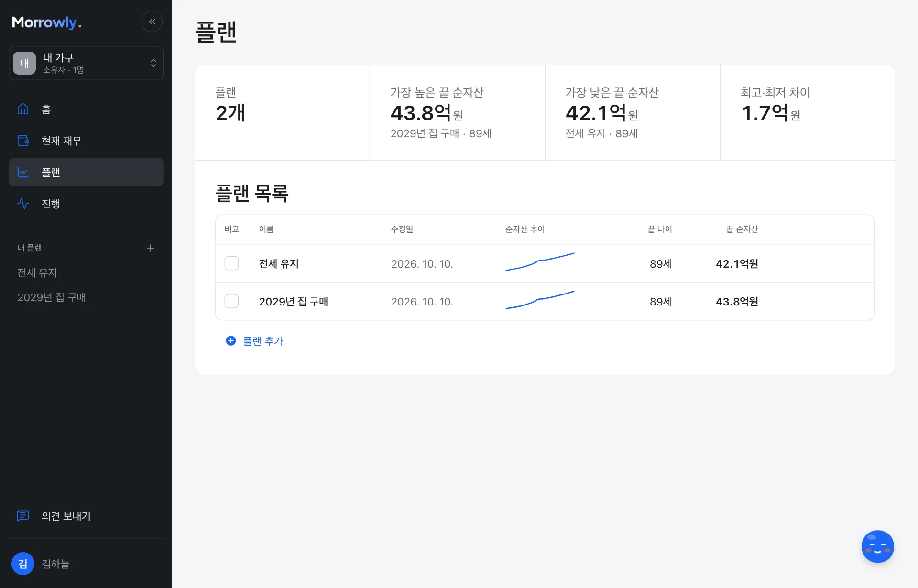Viewport: 918px width, 588px height.
Task: Check the 전세 유지 compare checkbox
Action: 232,263
